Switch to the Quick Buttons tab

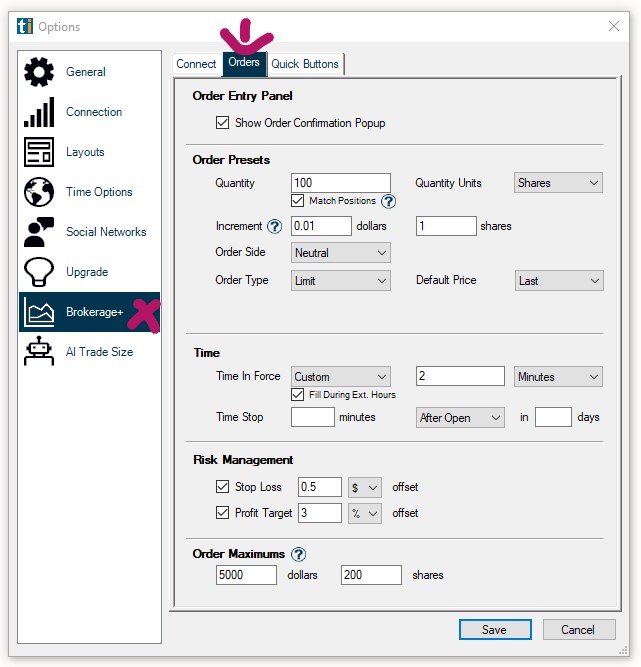(x=305, y=64)
